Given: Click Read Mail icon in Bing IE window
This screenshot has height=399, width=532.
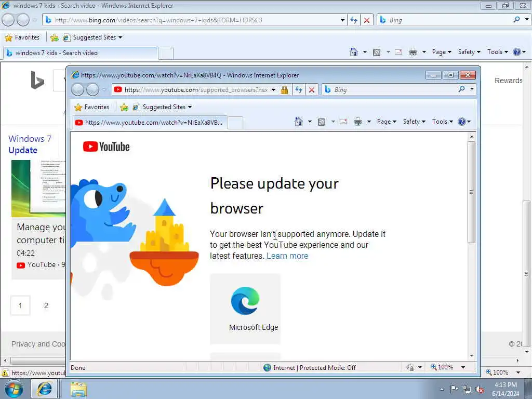Looking at the screenshot, I should [x=398, y=52].
